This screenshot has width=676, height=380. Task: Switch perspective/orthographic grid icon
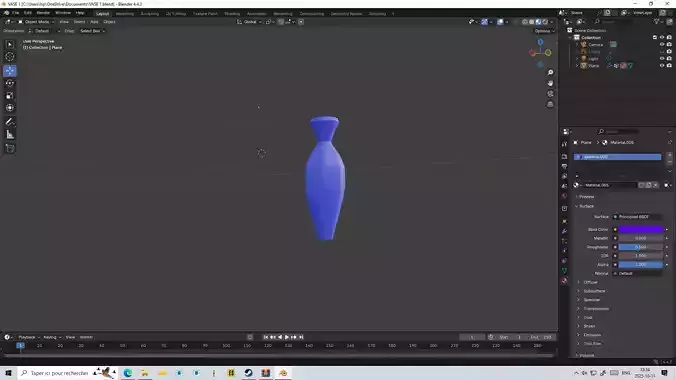click(x=550, y=104)
